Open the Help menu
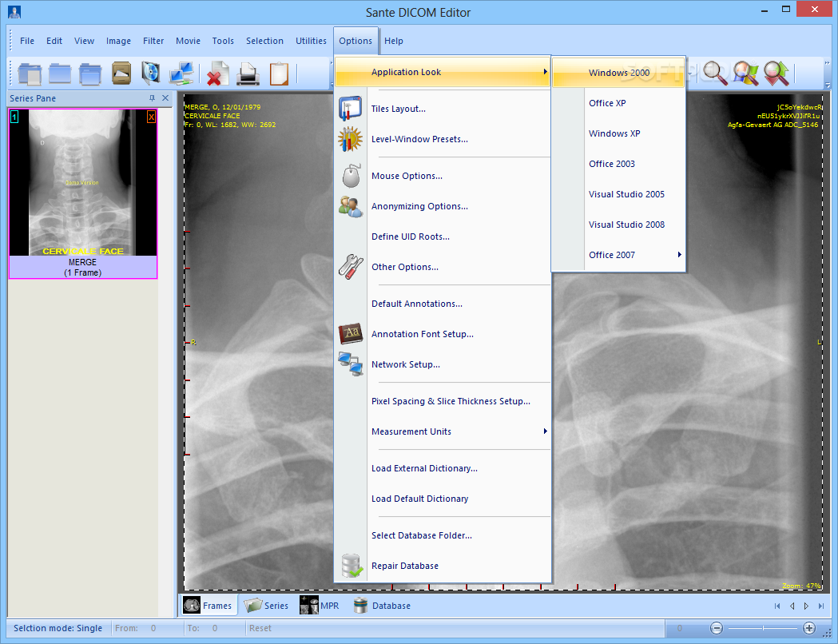Screen dimensions: 838x644 (x=394, y=41)
